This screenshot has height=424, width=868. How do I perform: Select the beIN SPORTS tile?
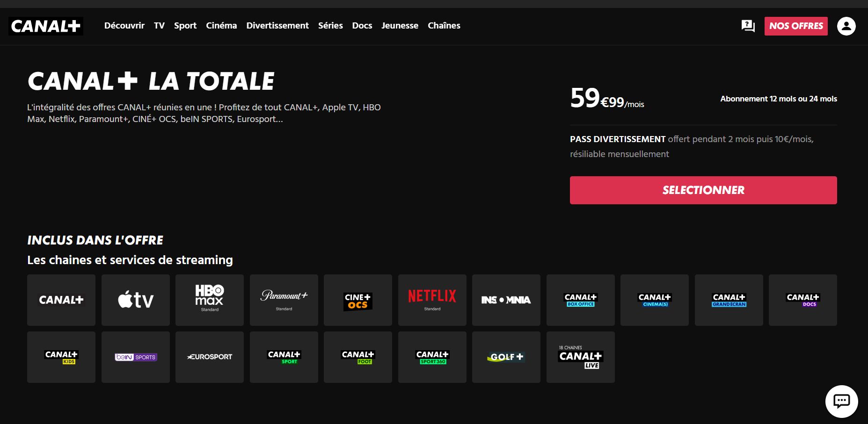[136, 357]
